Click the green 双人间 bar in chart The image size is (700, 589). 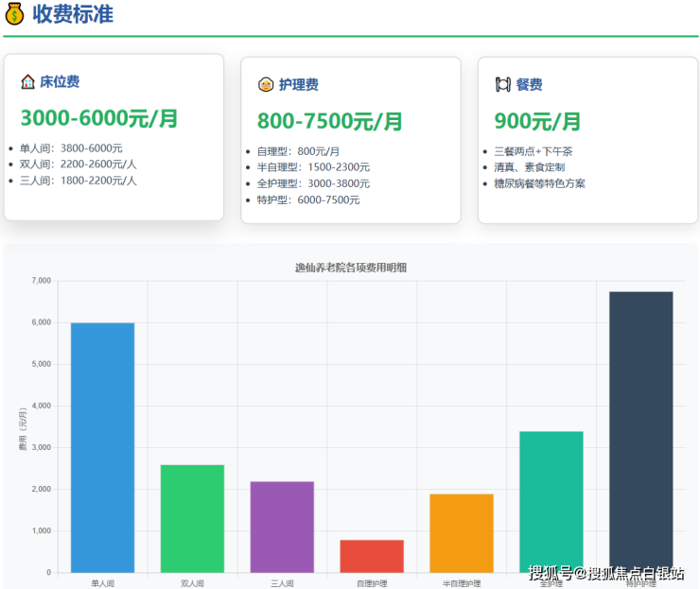(x=192, y=518)
